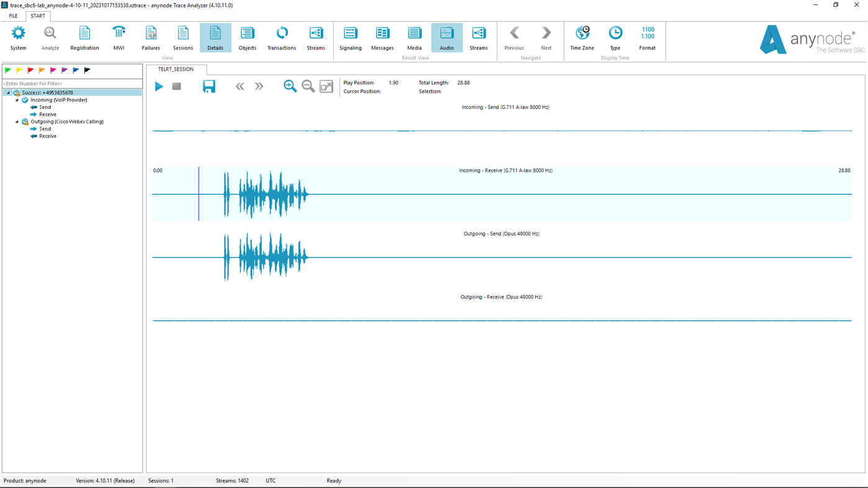Collapse the Outgoing (Cisco Webex Calling) branch
The width and height of the screenshot is (868, 488).
click(x=16, y=121)
